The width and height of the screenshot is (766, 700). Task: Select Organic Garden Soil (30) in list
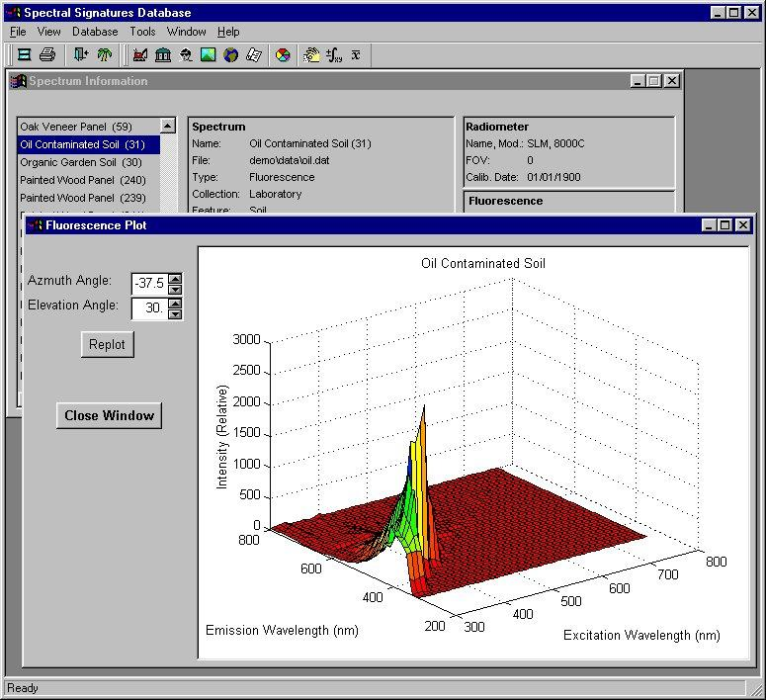point(89,162)
